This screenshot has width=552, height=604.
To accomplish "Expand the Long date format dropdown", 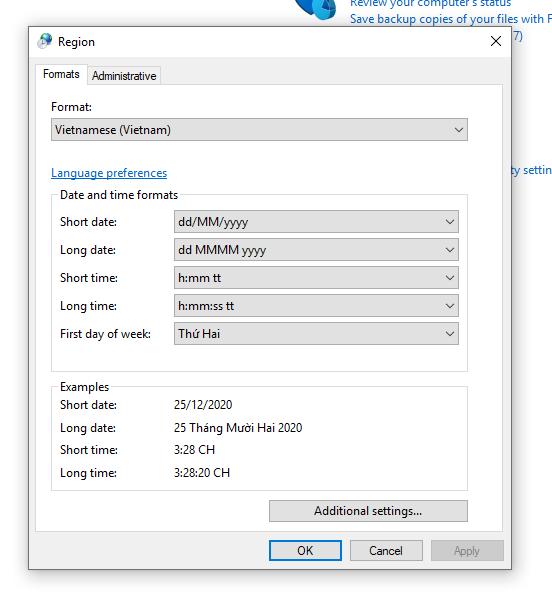I will pos(316,250).
